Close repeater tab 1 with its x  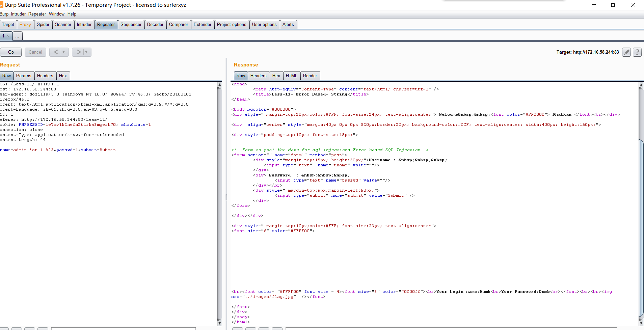coord(8,36)
